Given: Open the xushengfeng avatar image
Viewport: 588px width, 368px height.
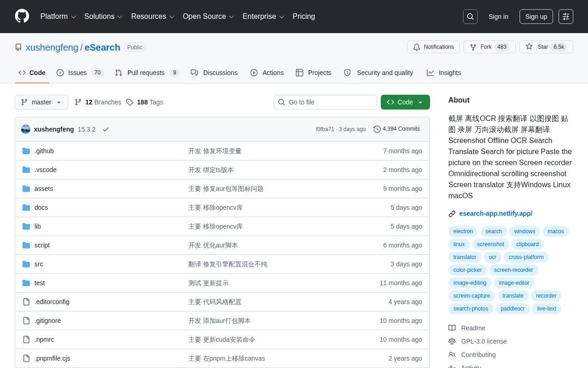Looking at the screenshot, I should [x=26, y=129].
